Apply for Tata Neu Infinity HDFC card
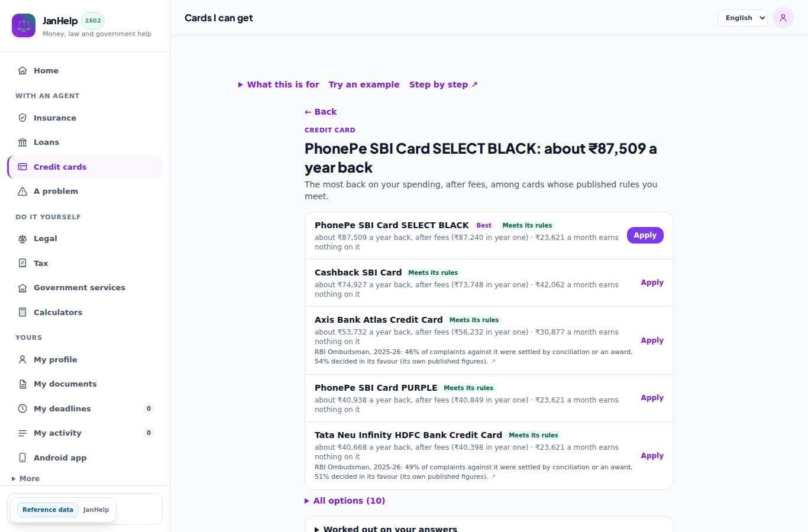 652,456
